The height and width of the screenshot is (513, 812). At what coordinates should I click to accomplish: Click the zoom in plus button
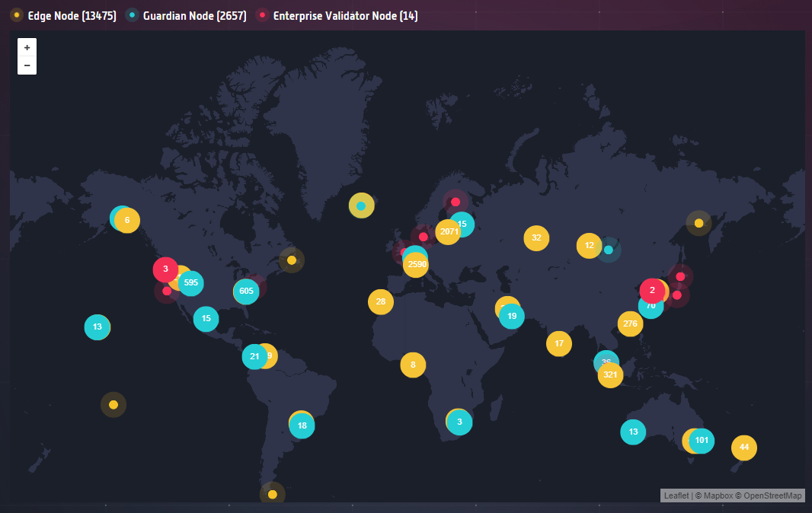(x=27, y=47)
